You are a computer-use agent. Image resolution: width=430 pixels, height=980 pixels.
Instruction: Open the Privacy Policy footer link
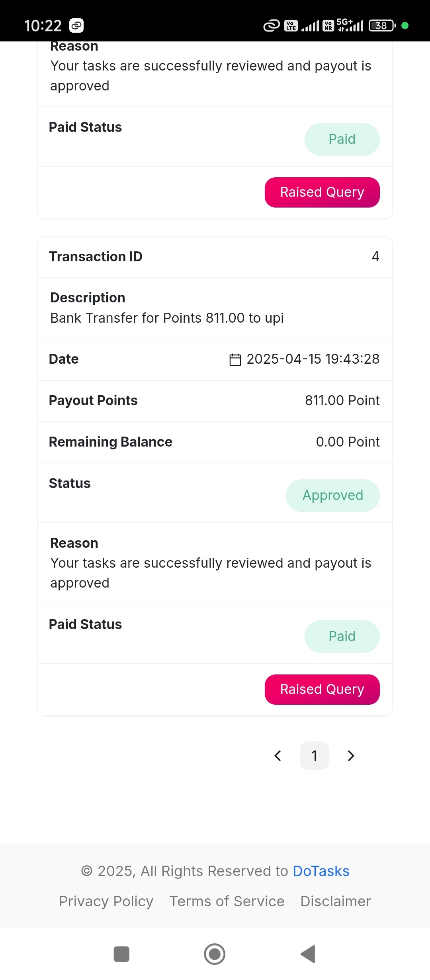click(x=106, y=901)
